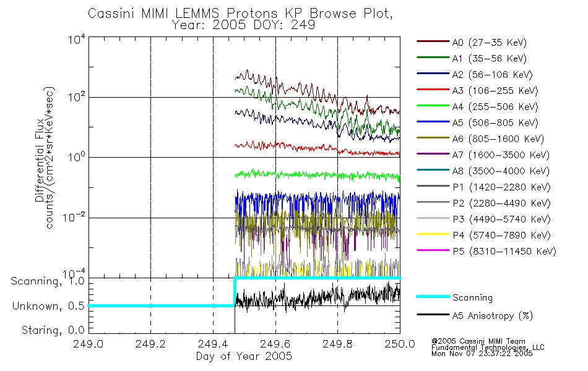
Task: Click the y-axis tick label 10^0
Action: pos(77,157)
